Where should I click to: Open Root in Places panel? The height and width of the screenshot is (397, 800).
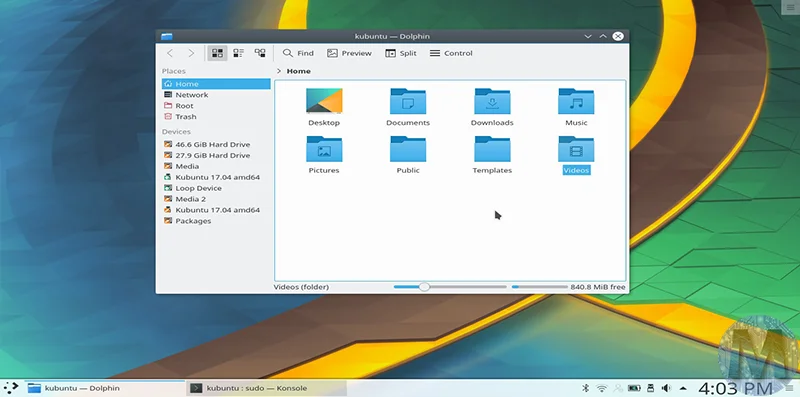216,106
